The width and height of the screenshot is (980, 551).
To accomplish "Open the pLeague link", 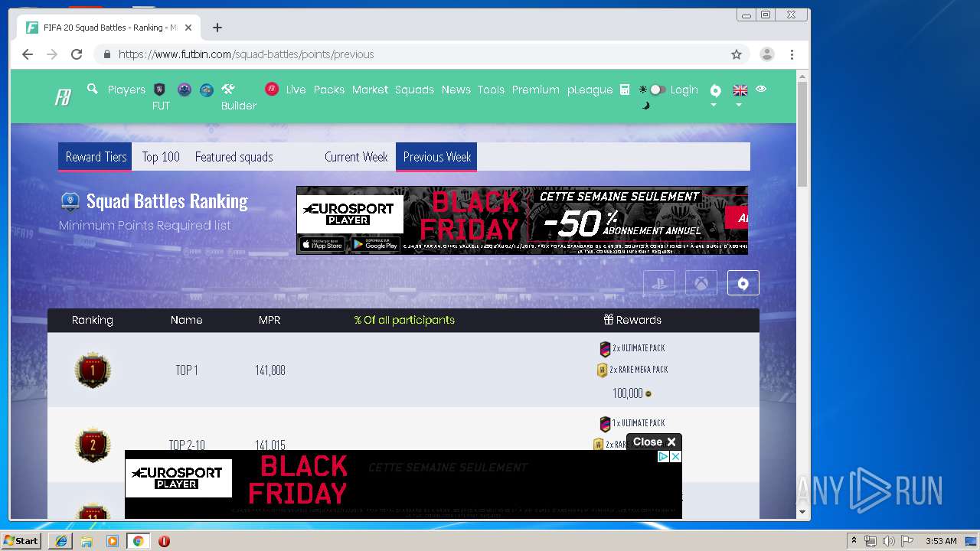I will tap(590, 90).
